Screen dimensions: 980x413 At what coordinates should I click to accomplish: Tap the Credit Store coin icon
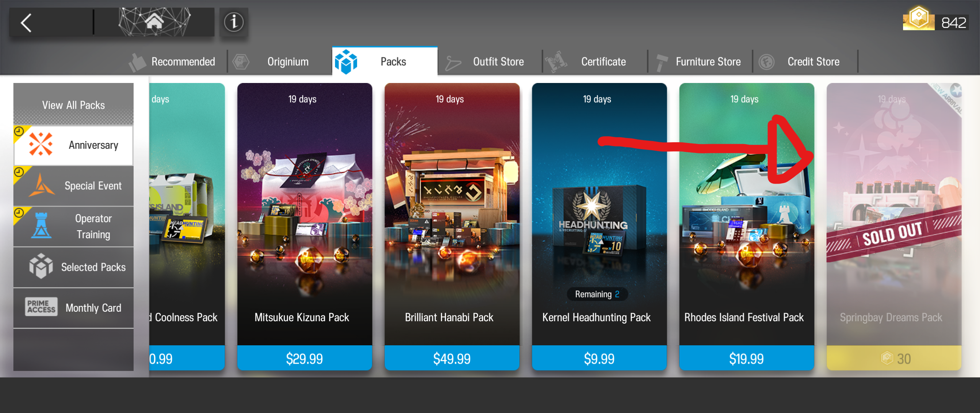[x=767, y=62]
